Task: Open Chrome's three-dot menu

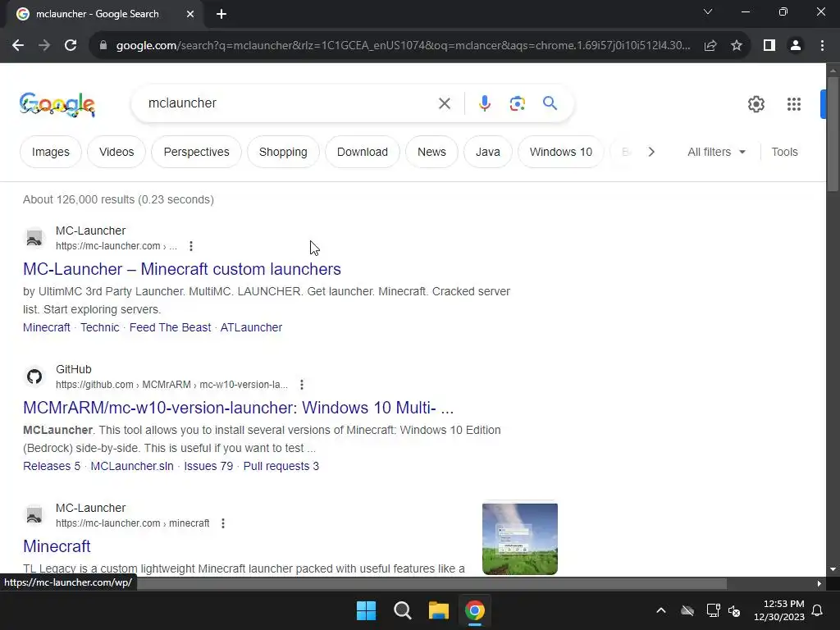Action: point(822,46)
